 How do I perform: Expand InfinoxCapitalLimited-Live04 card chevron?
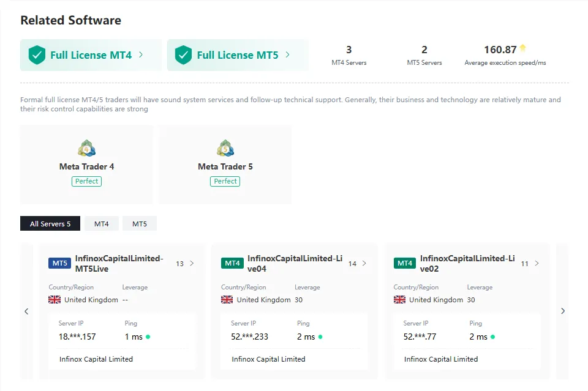364,263
